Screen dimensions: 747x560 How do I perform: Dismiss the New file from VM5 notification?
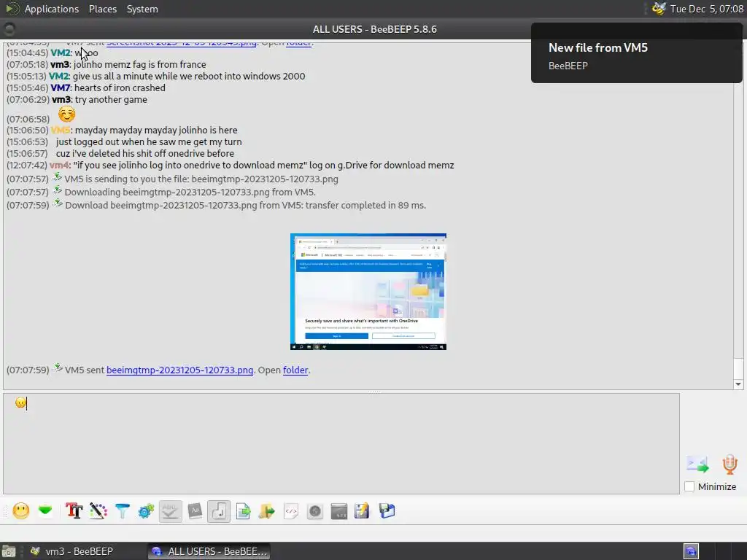[x=636, y=52]
